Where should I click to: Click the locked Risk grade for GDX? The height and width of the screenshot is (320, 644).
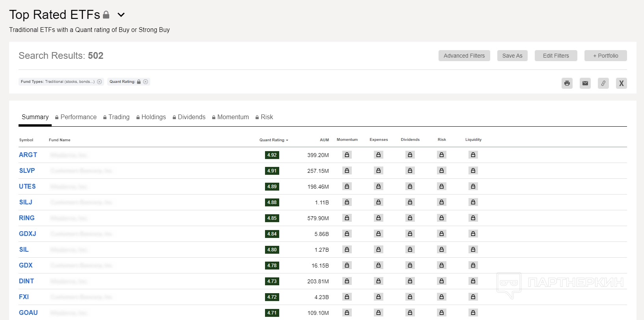coord(441,266)
